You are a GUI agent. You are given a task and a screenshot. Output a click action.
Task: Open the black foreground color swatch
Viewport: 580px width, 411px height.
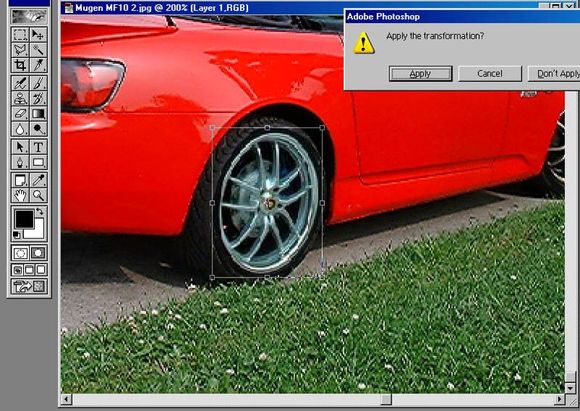click(24, 219)
